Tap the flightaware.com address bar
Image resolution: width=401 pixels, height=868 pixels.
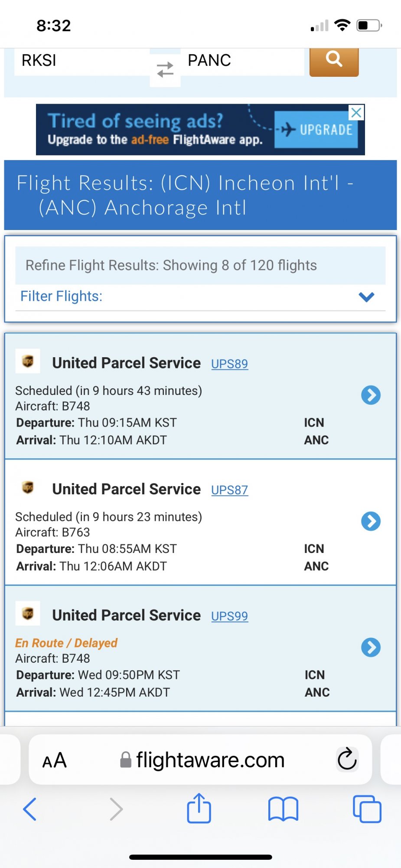210,760
